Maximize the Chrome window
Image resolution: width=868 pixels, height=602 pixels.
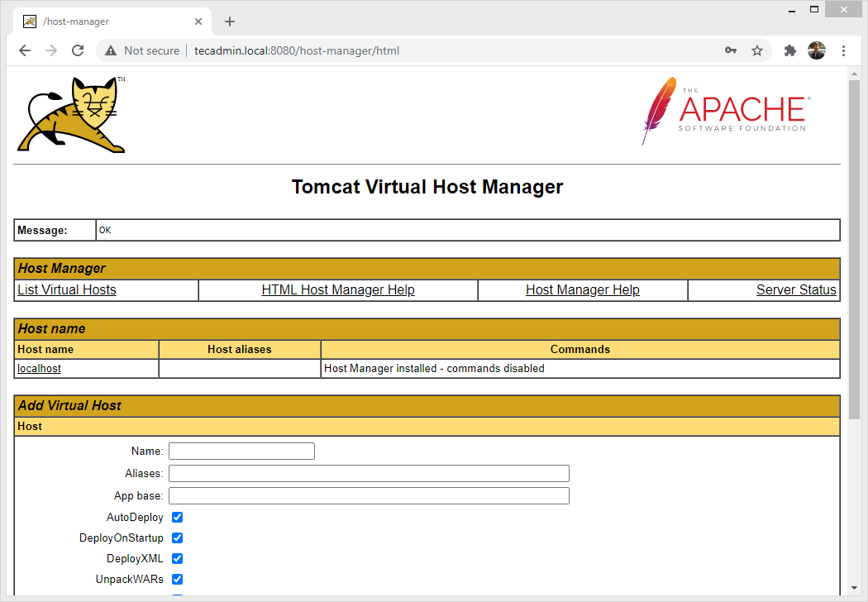(813, 9)
